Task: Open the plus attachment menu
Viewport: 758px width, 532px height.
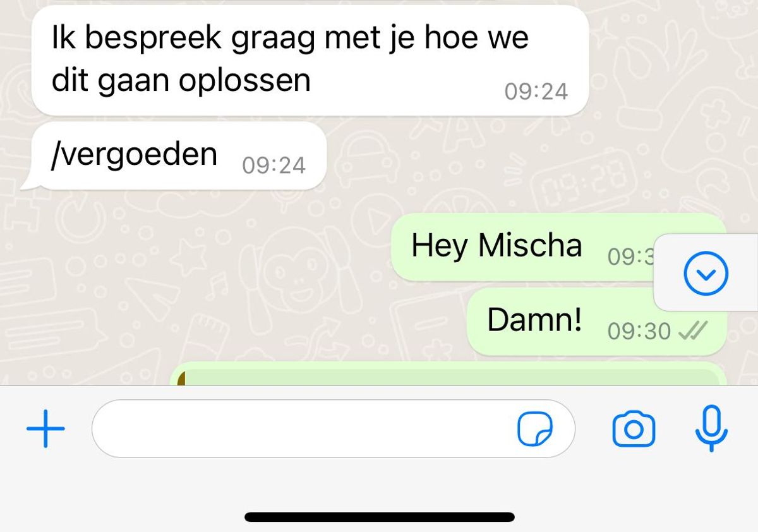Action: pyautogui.click(x=45, y=428)
